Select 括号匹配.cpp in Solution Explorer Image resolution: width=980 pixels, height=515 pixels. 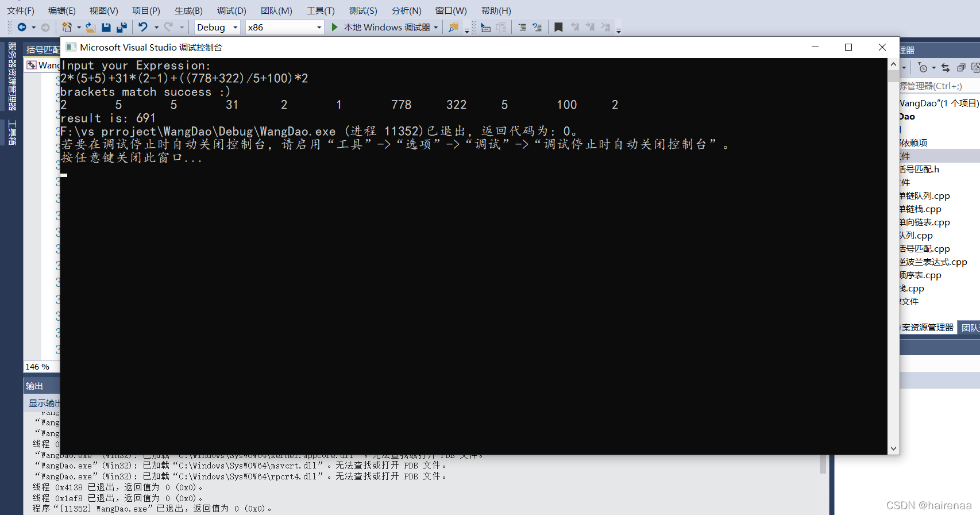pos(925,249)
